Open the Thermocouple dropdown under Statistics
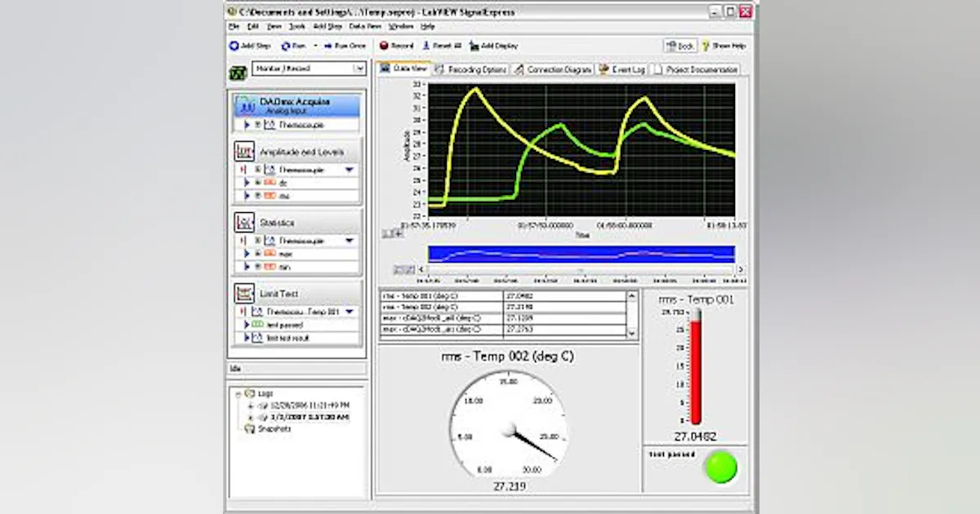The height and width of the screenshot is (514, 980). [x=350, y=241]
